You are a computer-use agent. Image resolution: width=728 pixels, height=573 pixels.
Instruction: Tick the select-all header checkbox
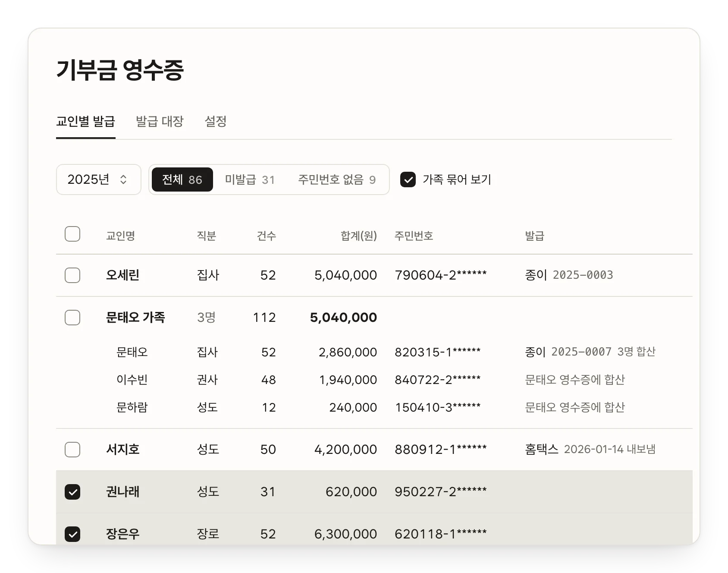[x=72, y=234]
